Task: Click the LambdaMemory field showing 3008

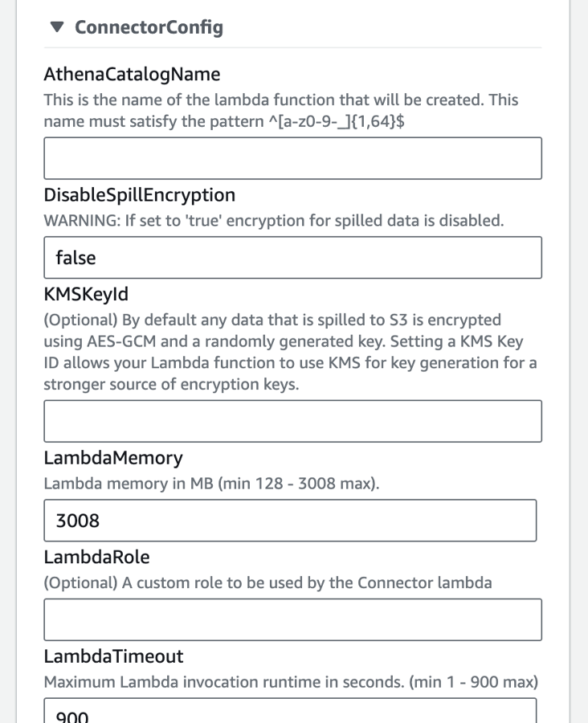Action: tap(290, 520)
